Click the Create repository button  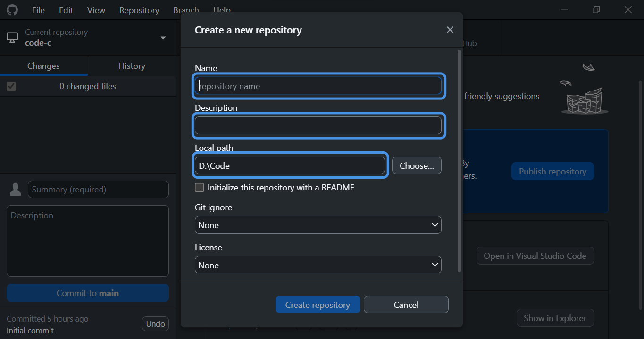click(x=318, y=305)
